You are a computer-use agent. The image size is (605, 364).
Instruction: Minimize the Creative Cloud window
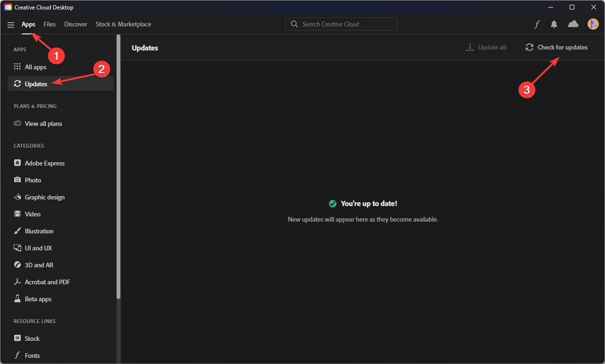(x=551, y=7)
